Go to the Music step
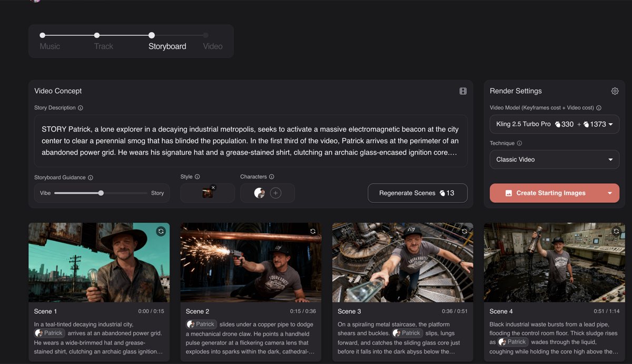 coord(50,46)
